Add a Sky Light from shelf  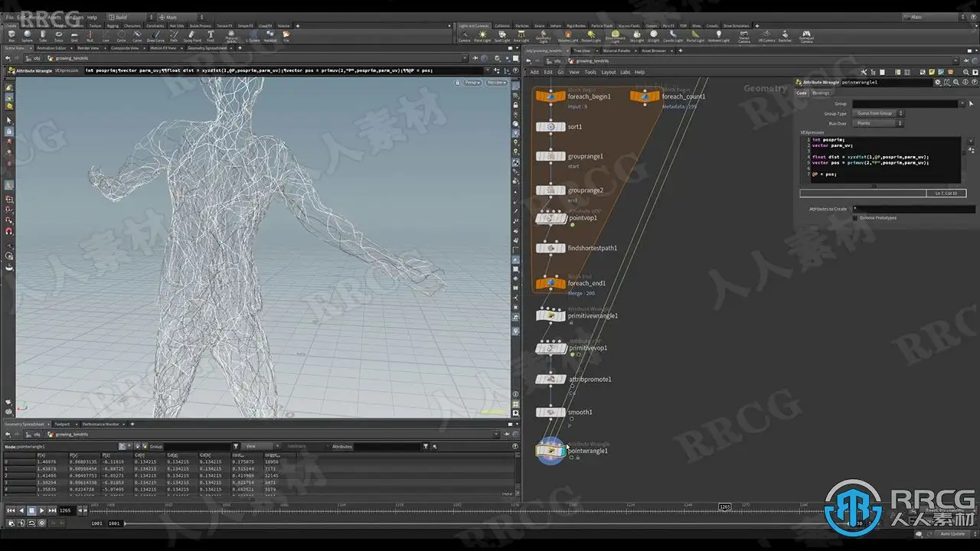click(635, 36)
